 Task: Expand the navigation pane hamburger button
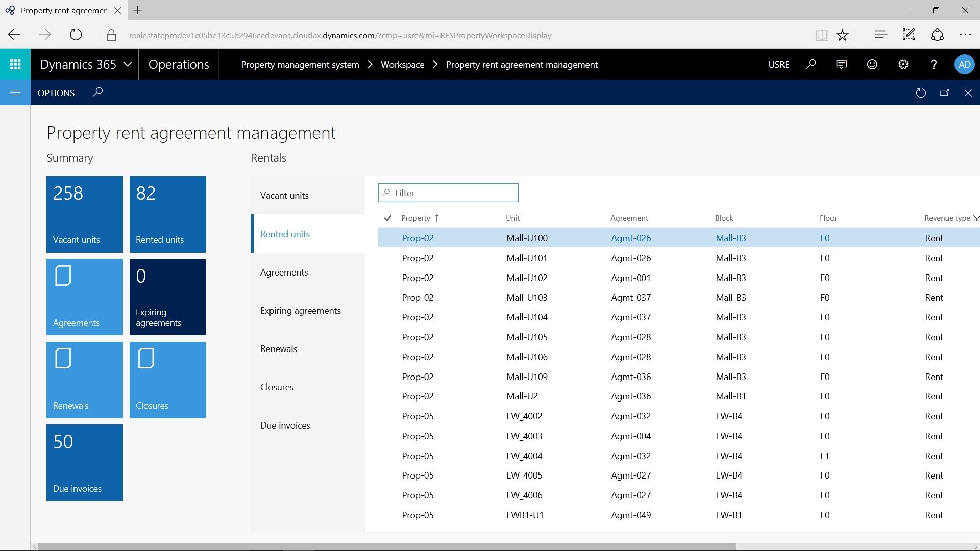point(15,92)
